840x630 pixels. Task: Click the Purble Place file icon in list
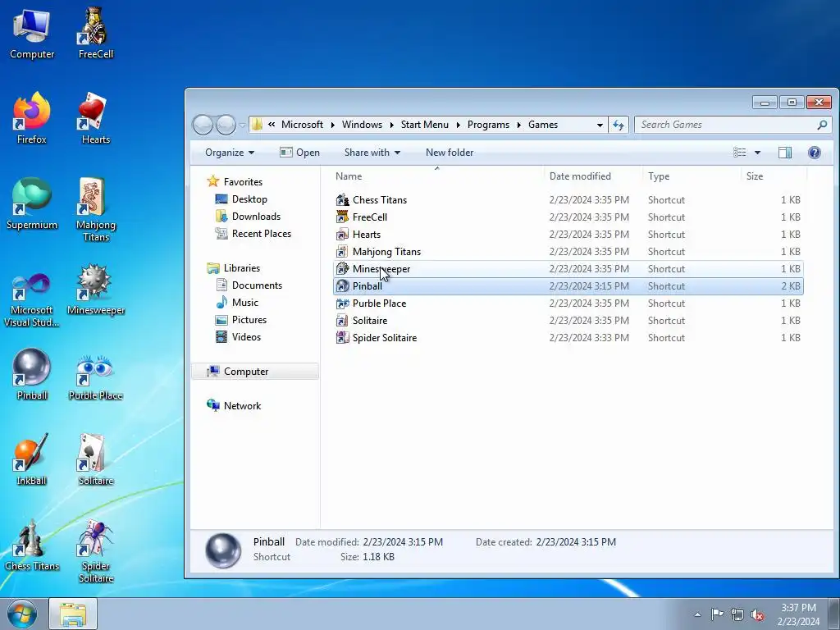(342, 304)
